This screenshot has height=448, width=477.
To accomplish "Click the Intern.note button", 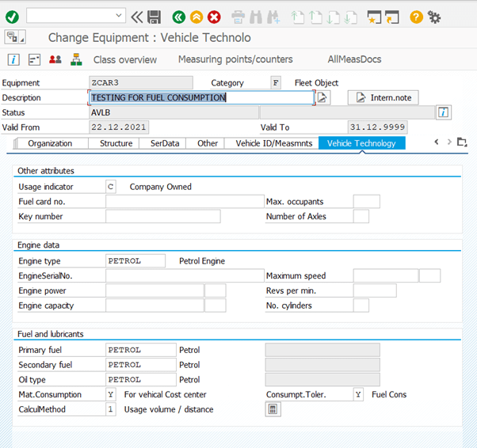I will pyautogui.click(x=383, y=97).
